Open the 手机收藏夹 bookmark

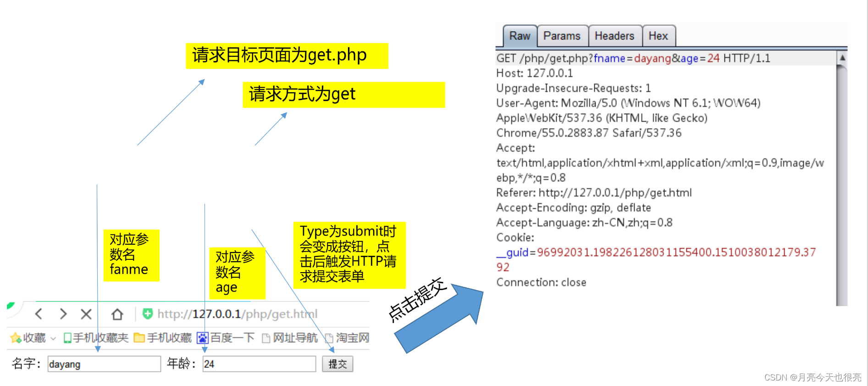(x=96, y=338)
